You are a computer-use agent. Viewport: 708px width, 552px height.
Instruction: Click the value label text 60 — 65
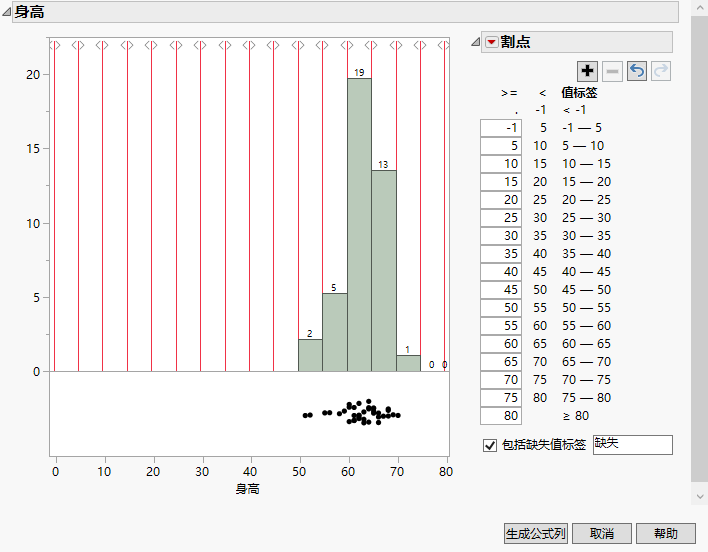586,344
